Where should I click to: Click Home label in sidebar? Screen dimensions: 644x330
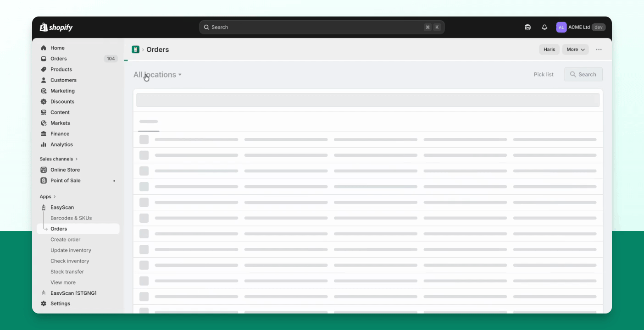(x=57, y=48)
